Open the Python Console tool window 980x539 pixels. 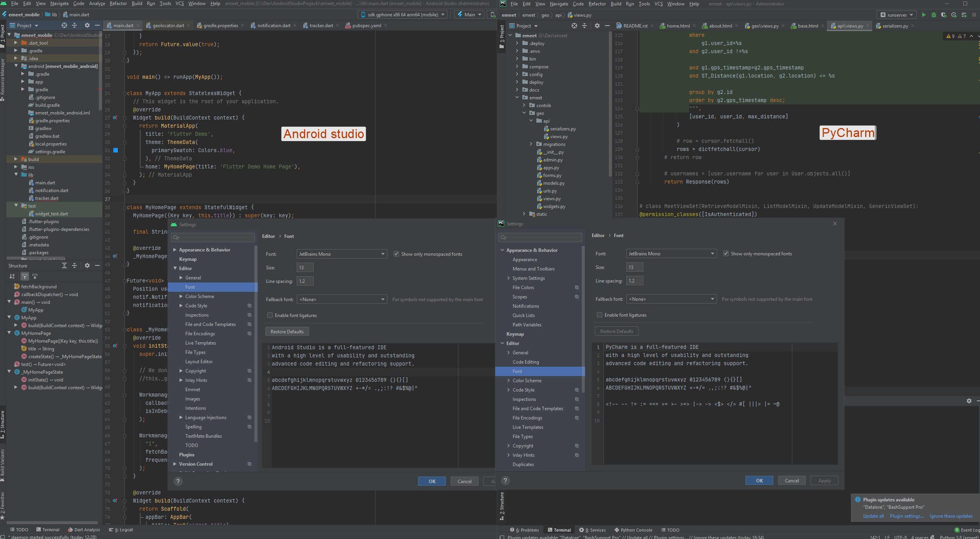click(633, 530)
